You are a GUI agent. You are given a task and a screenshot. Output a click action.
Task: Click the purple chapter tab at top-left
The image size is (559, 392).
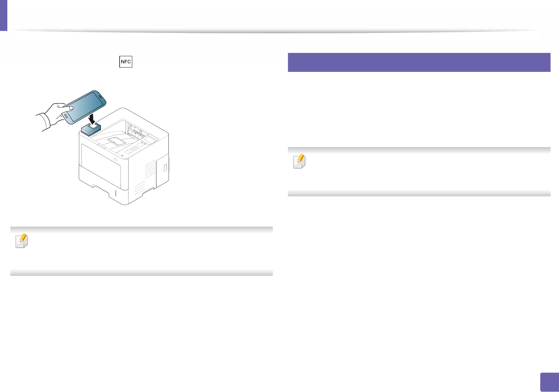(3, 15)
